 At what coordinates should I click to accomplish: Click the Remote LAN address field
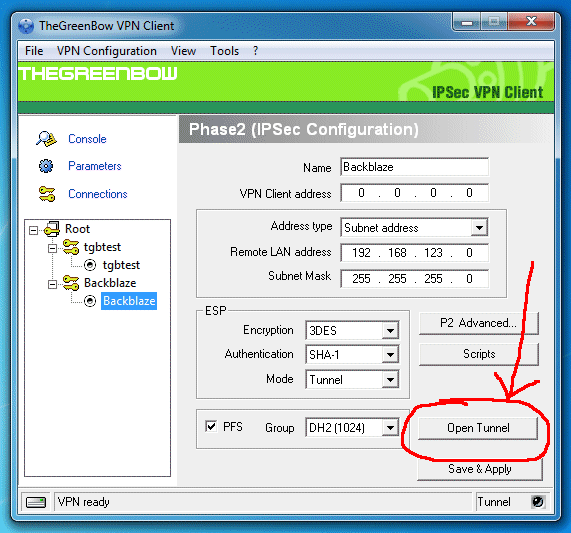(x=414, y=253)
